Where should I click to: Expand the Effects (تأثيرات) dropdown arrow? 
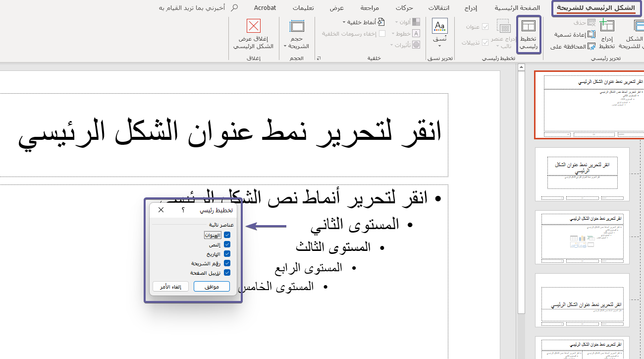click(x=392, y=45)
